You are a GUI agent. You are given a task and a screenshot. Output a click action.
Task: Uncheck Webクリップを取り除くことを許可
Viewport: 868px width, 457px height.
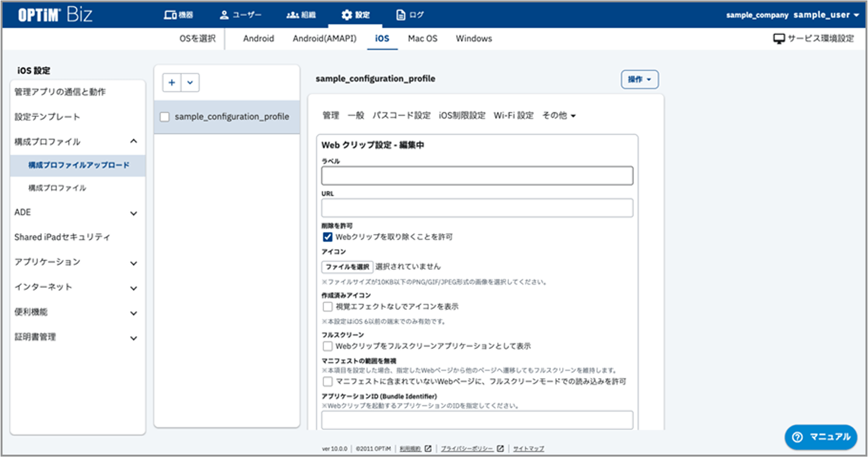(x=326, y=237)
